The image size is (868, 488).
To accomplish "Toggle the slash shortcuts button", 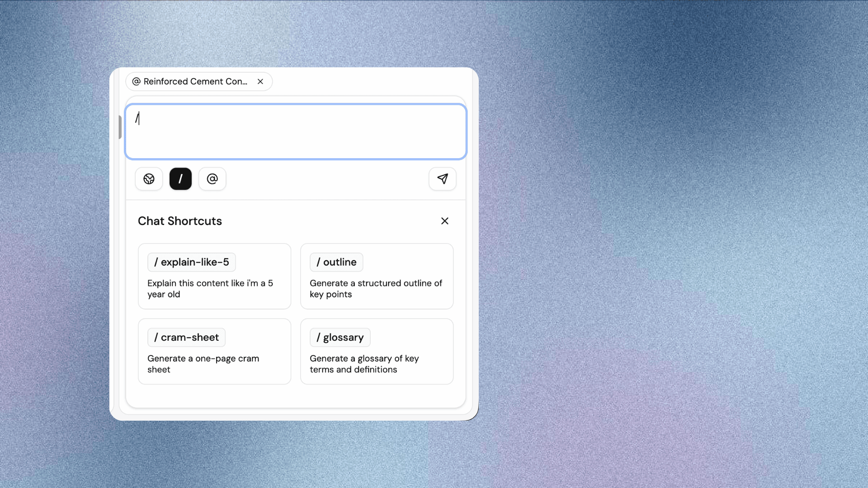I will (x=180, y=179).
